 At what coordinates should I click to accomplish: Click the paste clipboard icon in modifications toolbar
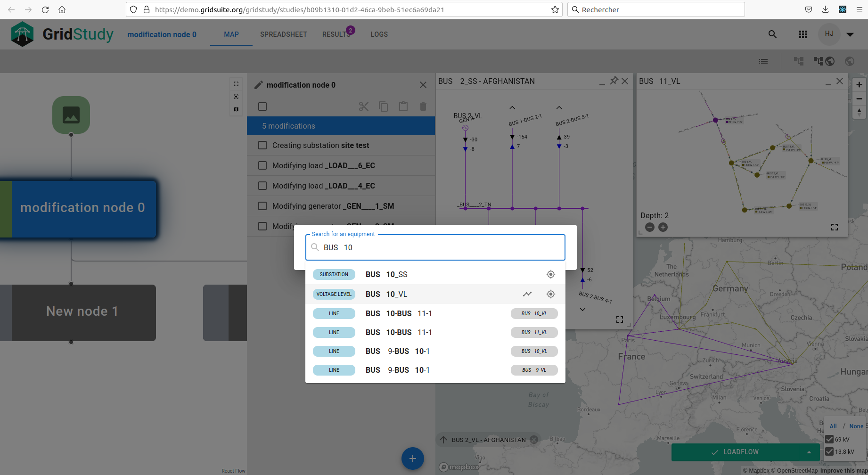pos(403,106)
